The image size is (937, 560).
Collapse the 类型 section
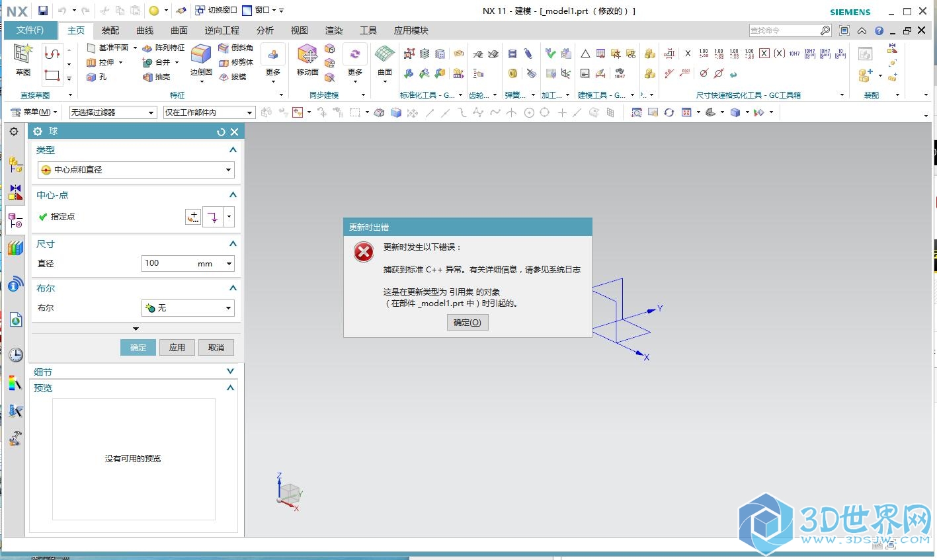tap(233, 150)
